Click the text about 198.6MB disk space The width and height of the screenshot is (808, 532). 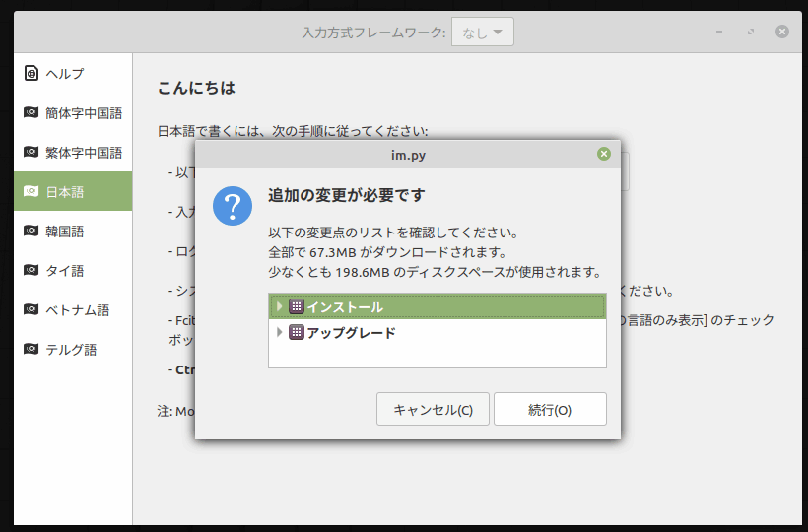click(435, 271)
